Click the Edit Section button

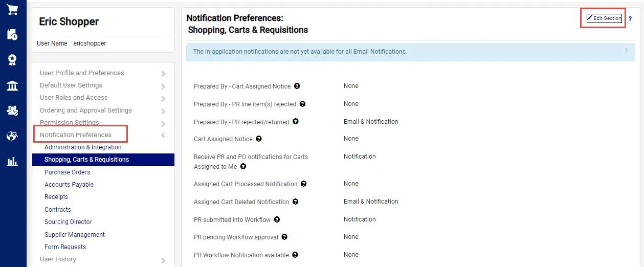[x=604, y=18]
